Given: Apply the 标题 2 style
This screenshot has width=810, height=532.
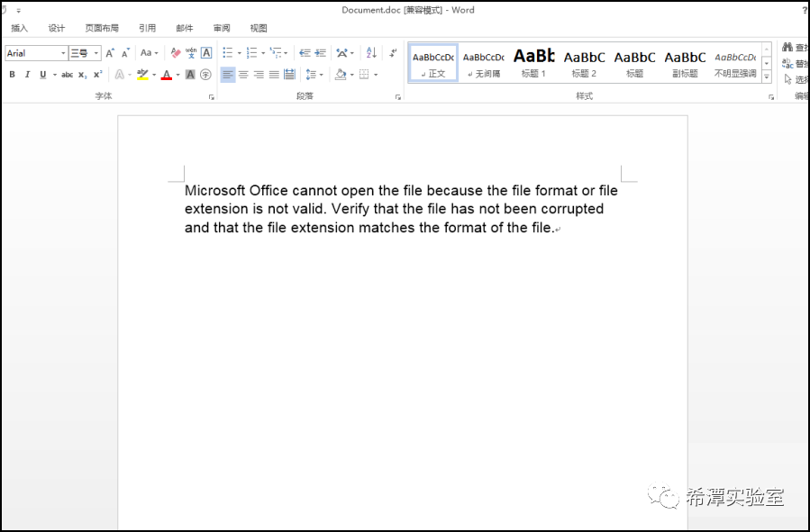Looking at the screenshot, I should (584, 63).
